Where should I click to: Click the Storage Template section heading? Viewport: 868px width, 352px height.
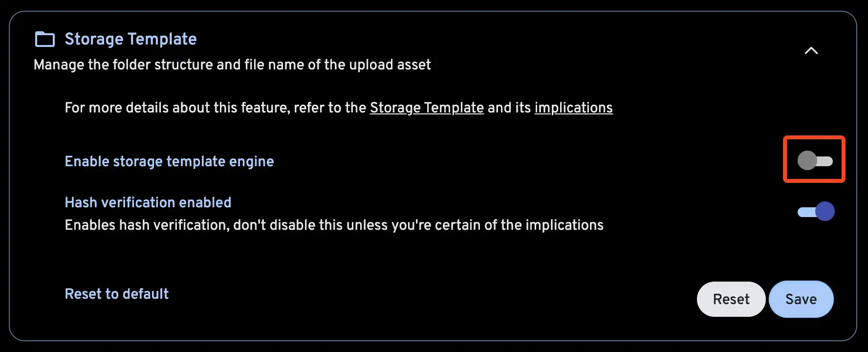click(130, 39)
